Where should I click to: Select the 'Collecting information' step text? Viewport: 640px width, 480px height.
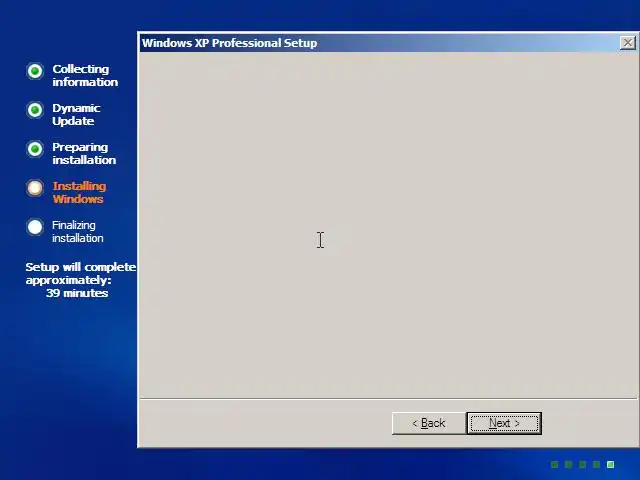(x=85, y=76)
